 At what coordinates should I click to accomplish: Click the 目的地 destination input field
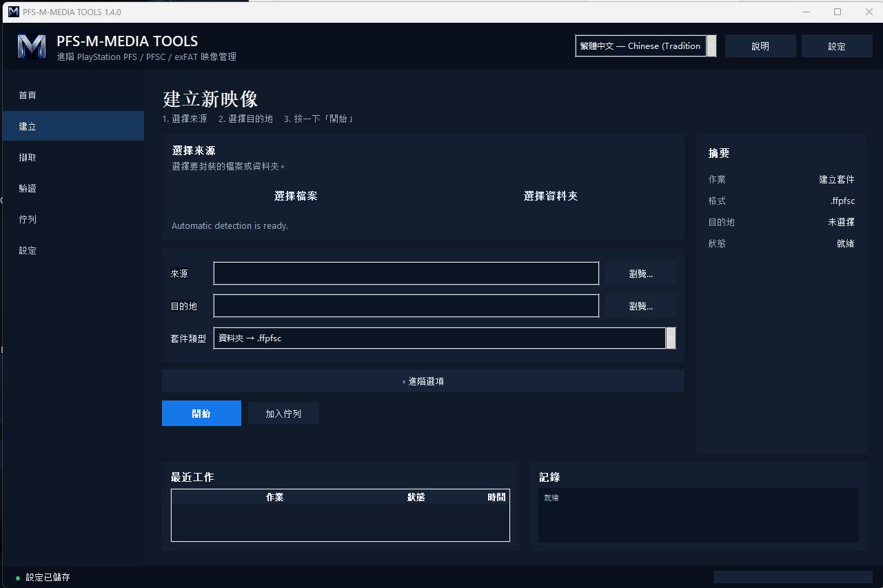click(x=406, y=306)
